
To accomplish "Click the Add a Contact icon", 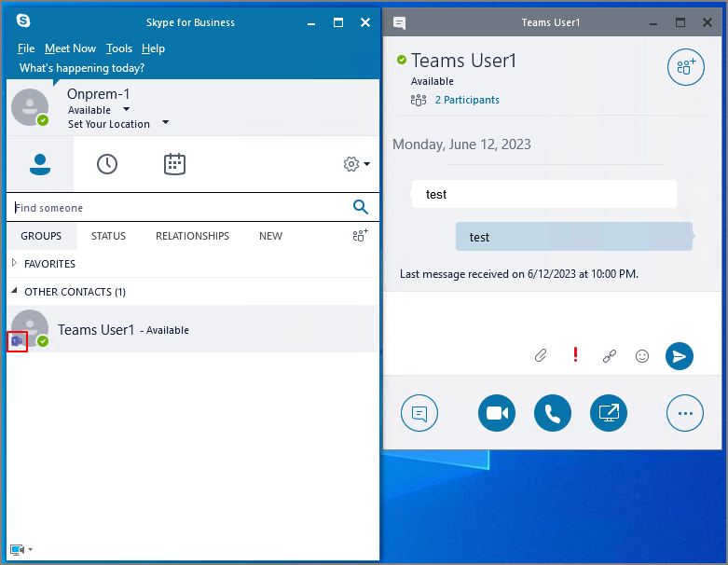I will (361, 235).
